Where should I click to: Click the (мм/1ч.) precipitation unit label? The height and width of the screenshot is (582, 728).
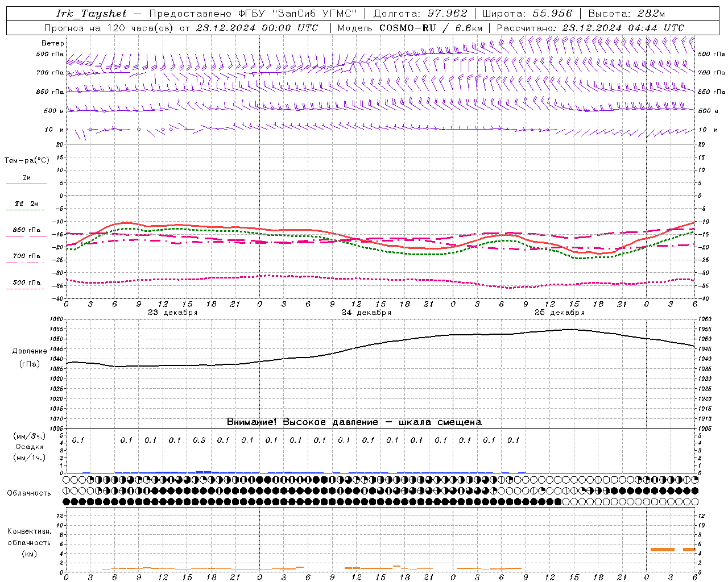[30, 458]
